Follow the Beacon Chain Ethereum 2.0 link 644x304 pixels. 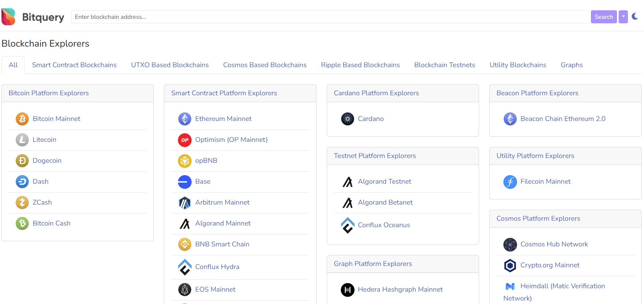click(563, 119)
